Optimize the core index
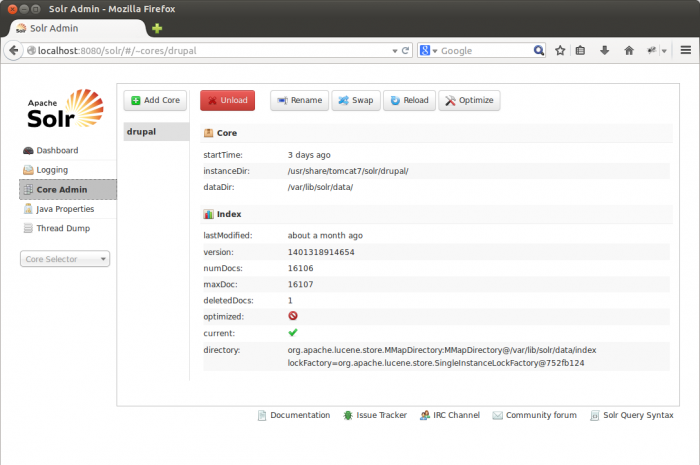This screenshot has height=465, width=700. (469, 100)
